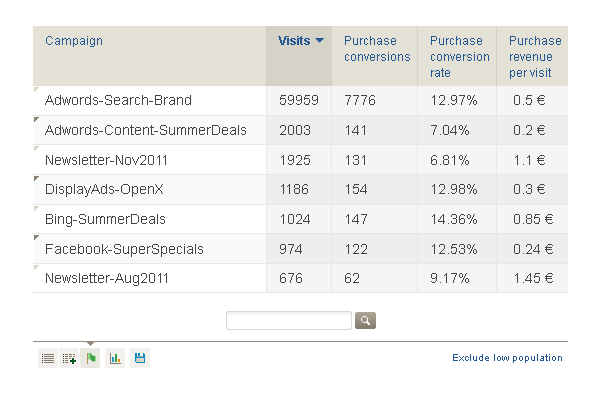Click the Bing-SummerDeals campaign
612x400 pixels.
tap(105, 219)
